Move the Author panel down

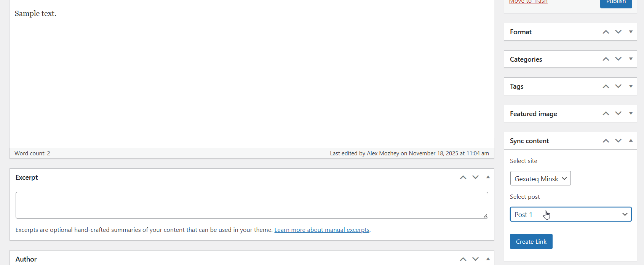tap(476, 259)
